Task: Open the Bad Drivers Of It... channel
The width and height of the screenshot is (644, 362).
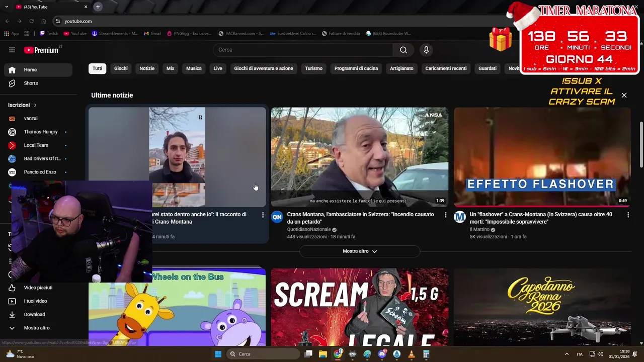Action: tap(38, 158)
